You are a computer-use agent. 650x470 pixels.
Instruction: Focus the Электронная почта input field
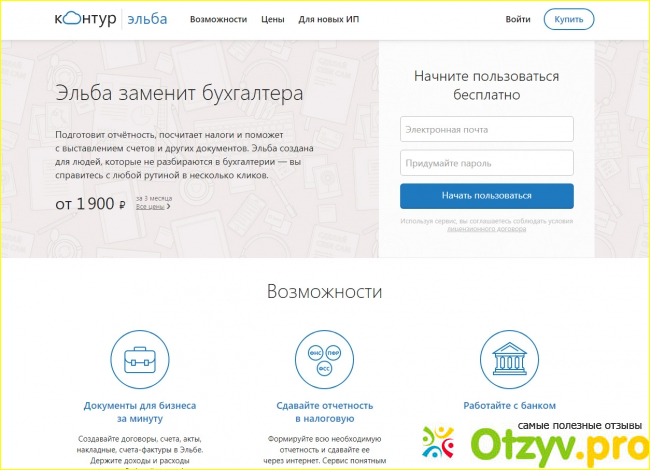(x=486, y=129)
